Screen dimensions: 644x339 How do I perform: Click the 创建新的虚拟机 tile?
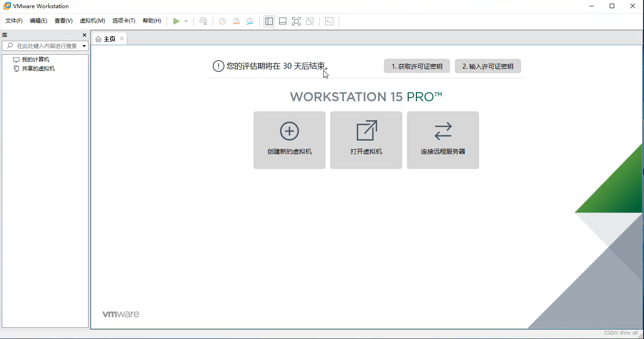[289, 140]
